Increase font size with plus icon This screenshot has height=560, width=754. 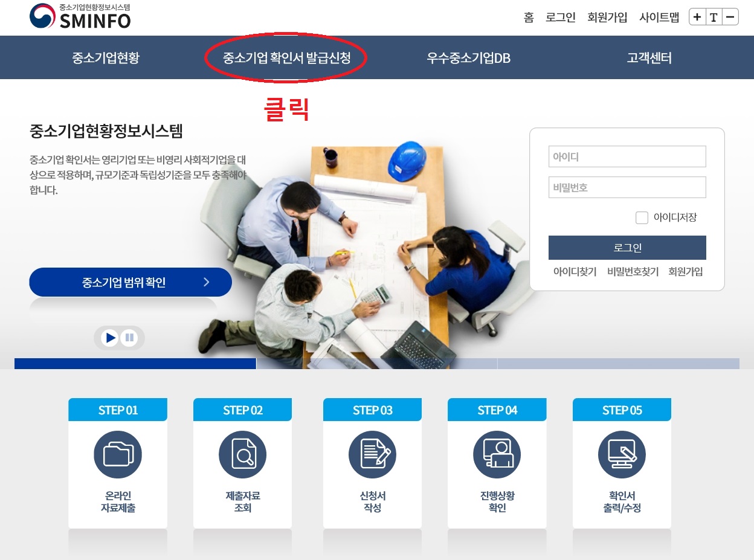697,17
